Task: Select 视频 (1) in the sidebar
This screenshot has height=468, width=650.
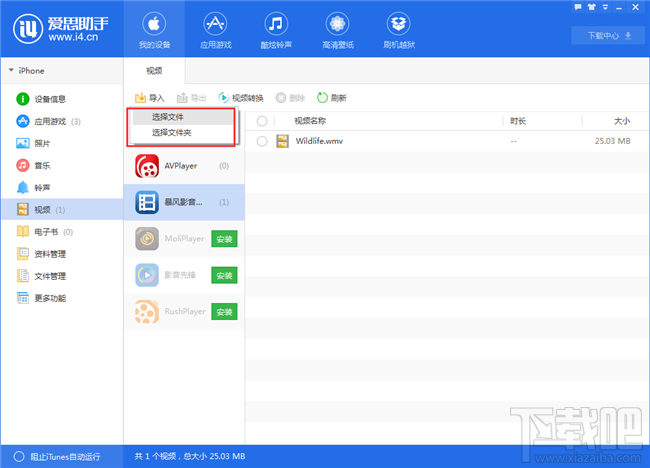Action: tap(62, 209)
